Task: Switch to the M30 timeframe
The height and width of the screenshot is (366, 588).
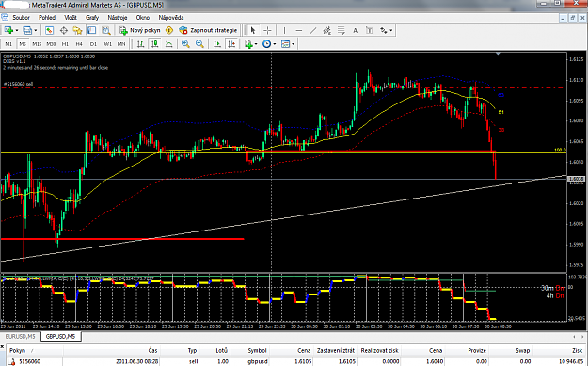Action: pyautogui.click(x=51, y=44)
